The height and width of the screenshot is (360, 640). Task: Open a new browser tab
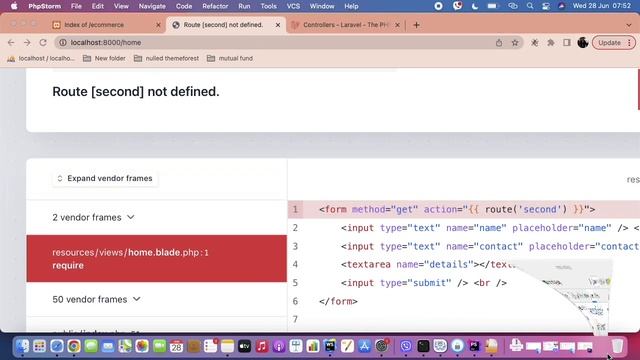pyautogui.click(x=416, y=25)
